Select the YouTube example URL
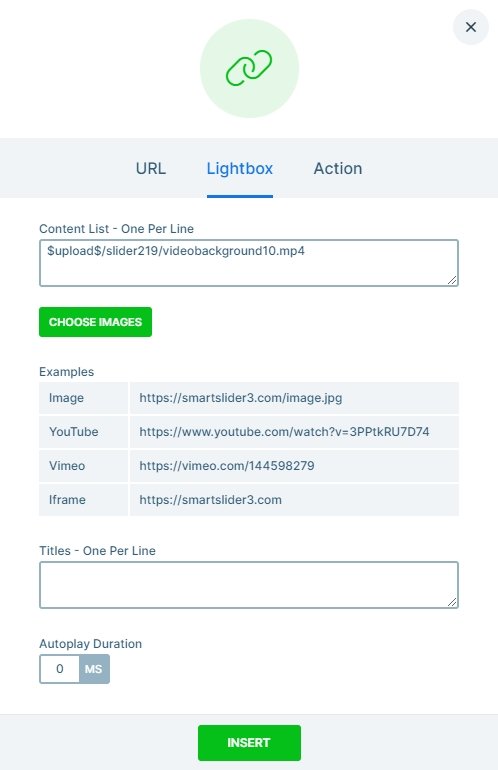Image resolution: width=498 pixels, height=770 pixels. 284,432
